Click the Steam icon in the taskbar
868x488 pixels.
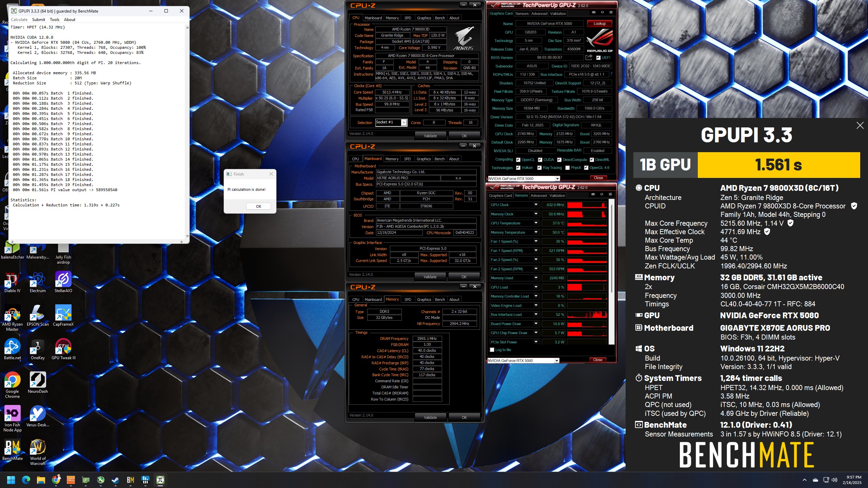click(x=115, y=480)
